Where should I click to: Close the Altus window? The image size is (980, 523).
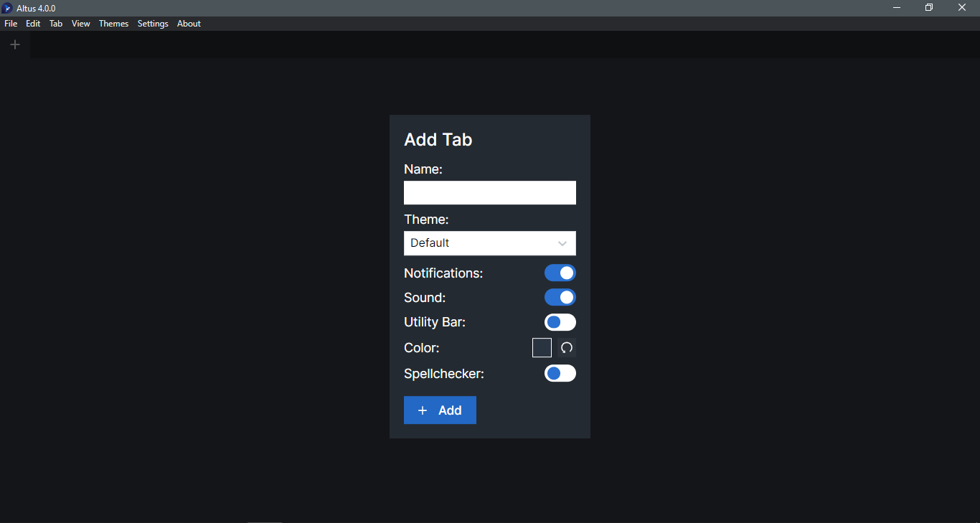click(962, 8)
